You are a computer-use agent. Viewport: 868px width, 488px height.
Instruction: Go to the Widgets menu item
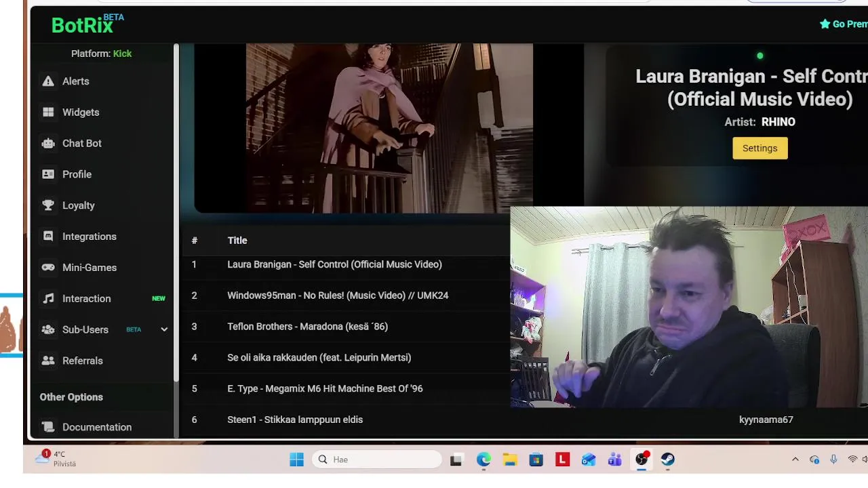(x=81, y=113)
